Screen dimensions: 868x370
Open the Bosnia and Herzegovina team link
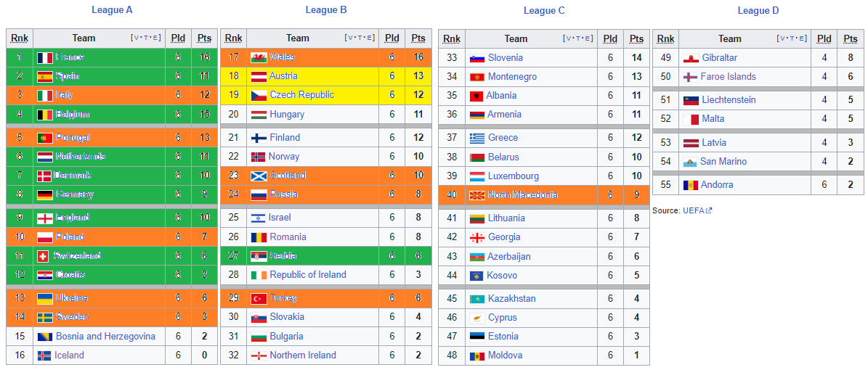[x=105, y=336]
